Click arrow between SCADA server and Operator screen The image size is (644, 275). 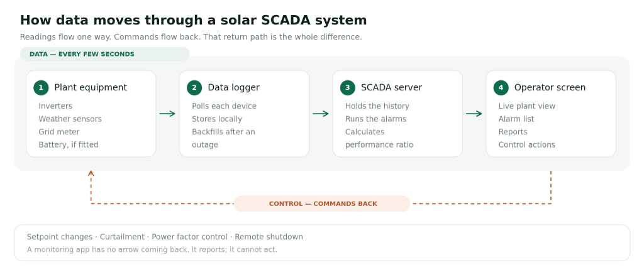pyautogui.click(x=474, y=114)
